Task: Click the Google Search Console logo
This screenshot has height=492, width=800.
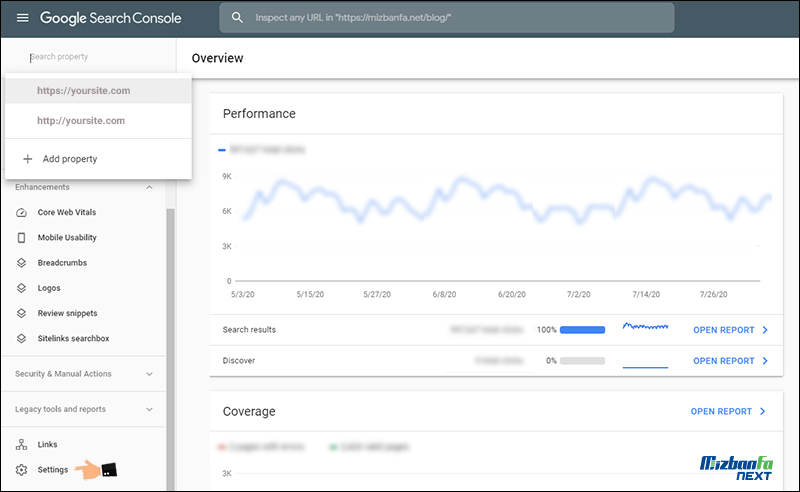Action: click(111, 18)
